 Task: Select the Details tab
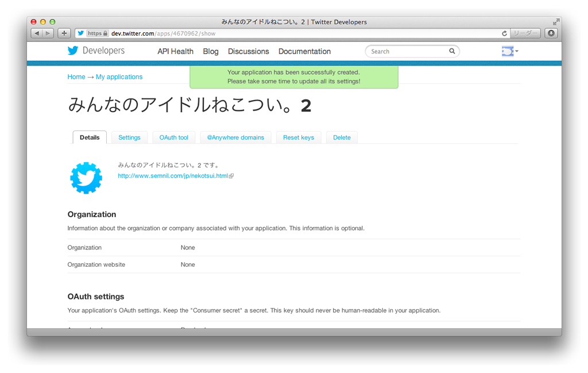[90, 137]
